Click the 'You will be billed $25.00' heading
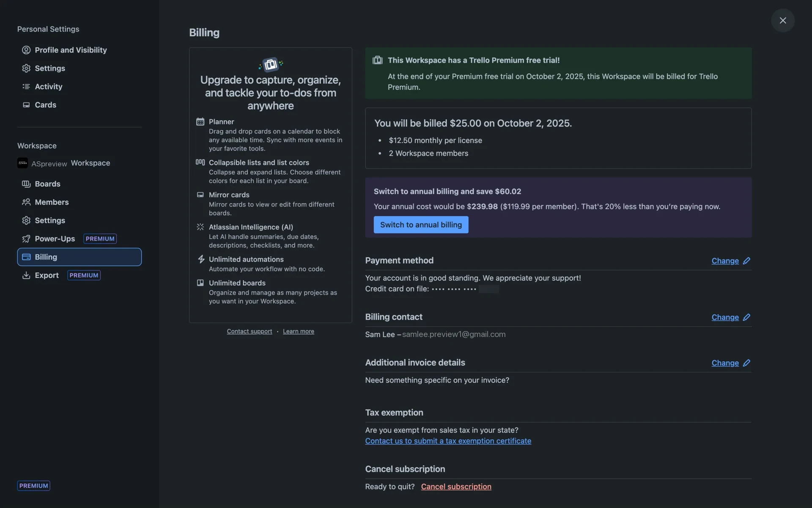Screen dimensions: 812x508 [473, 123]
